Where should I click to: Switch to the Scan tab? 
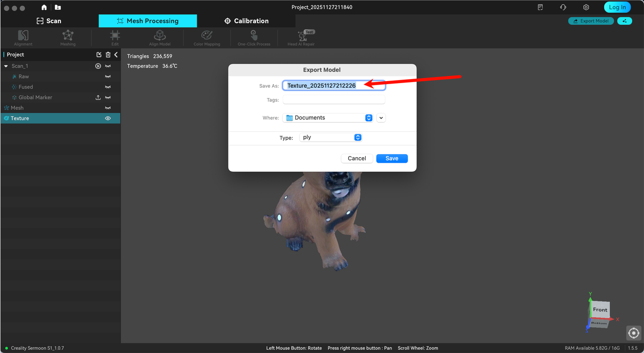pos(49,21)
